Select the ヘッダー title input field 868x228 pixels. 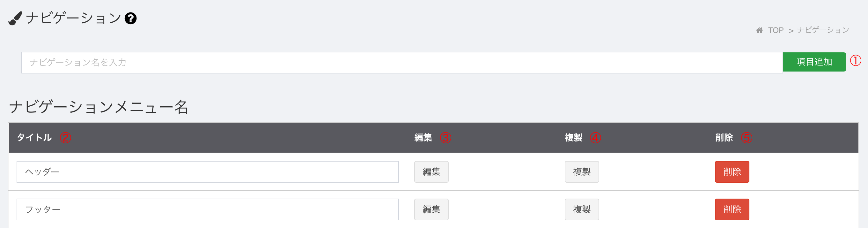[208, 172]
